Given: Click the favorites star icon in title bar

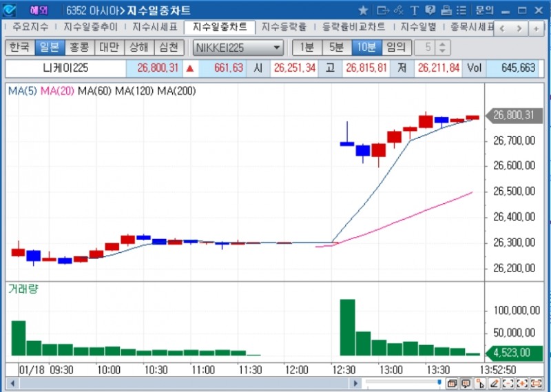Looking at the screenshot, I should pos(363,10).
